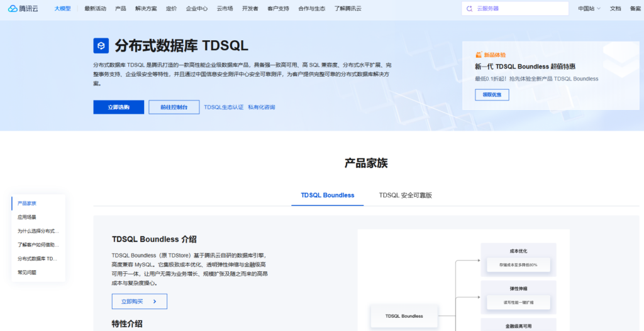
Task: Select the TDSQL Boundless tab
Action: (327, 195)
